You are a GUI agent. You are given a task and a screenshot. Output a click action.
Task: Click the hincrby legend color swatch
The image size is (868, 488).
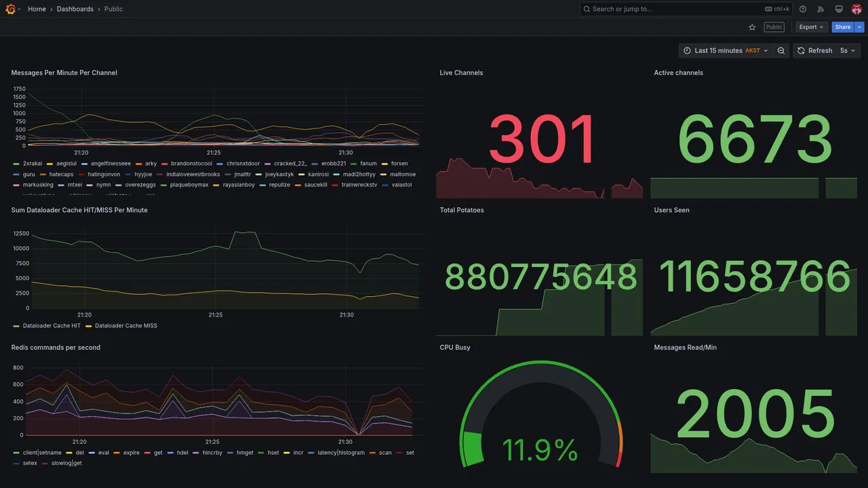tap(197, 453)
